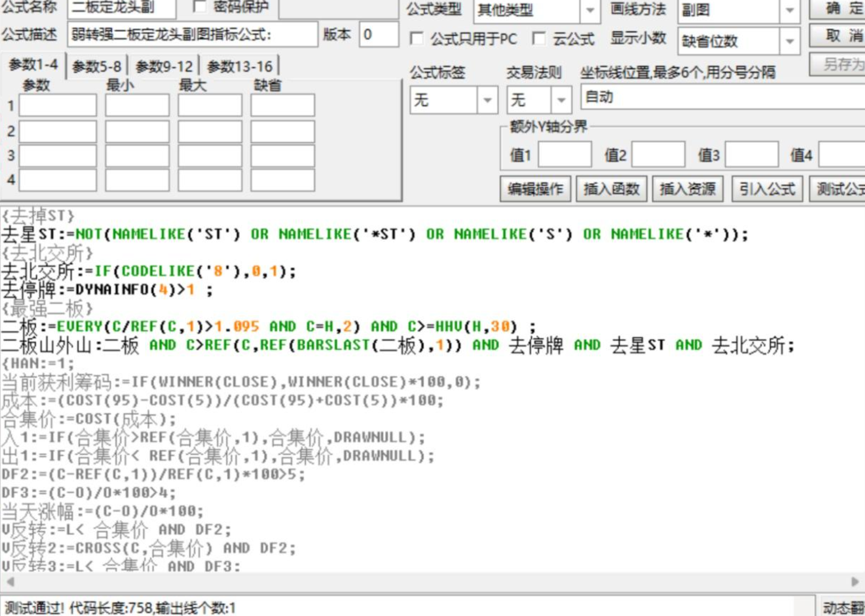The width and height of the screenshot is (865, 616).
Task: Open the 显示小数 dropdown
Action: coord(790,41)
